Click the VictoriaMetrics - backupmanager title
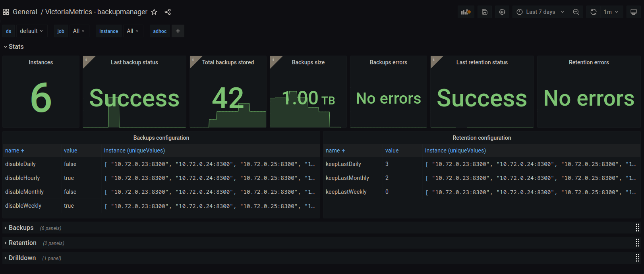Viewport: 644px width, 274px height. [96, 12]
